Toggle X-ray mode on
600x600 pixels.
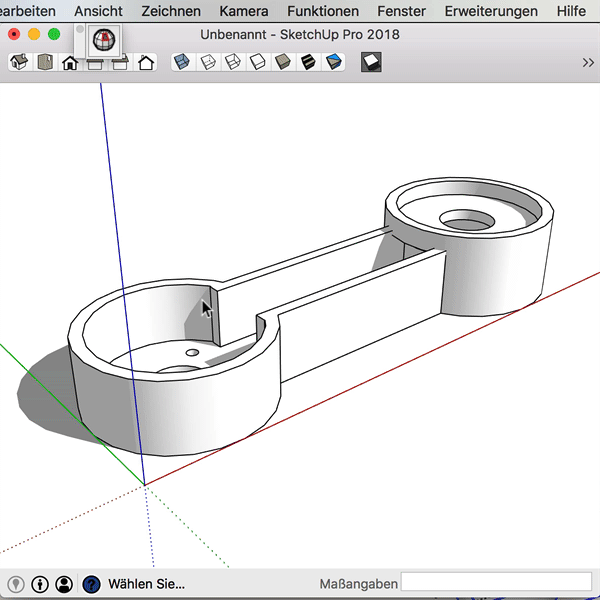coord(182,63)
